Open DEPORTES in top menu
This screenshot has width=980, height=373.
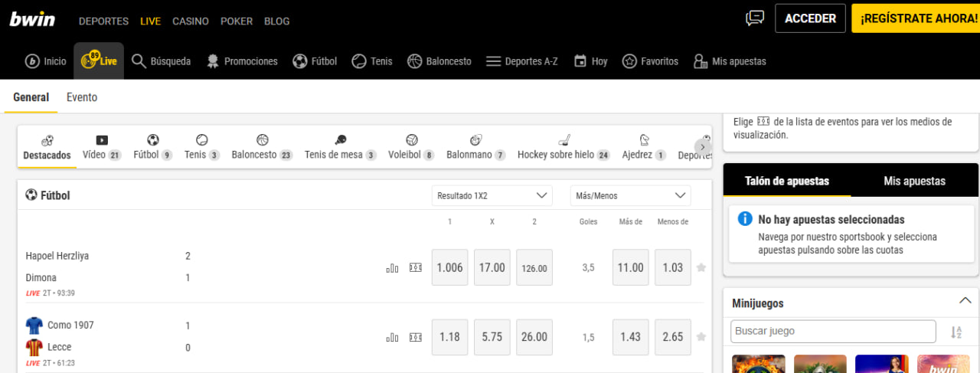point(103,21)
